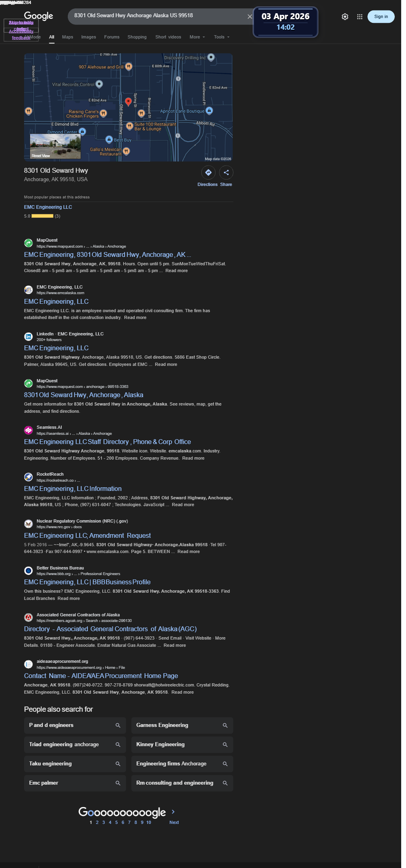
Task: Expand the Tools dropdown
Action: tap(221, 37)
